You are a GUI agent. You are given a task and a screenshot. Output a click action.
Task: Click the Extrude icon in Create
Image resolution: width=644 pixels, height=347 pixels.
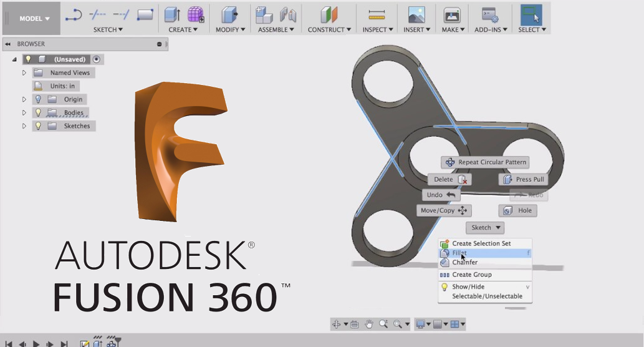(173, 14)
